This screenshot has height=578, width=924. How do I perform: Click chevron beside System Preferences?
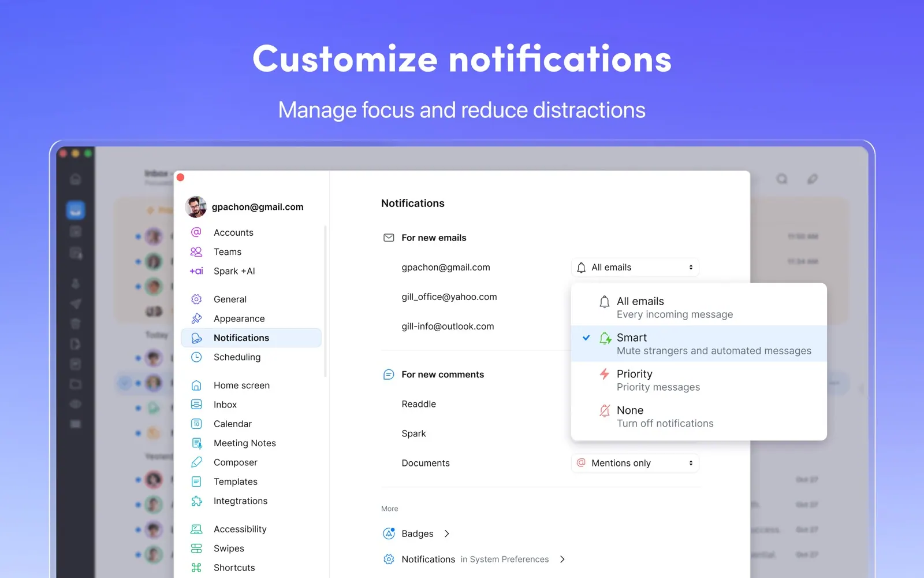point(562,560)
